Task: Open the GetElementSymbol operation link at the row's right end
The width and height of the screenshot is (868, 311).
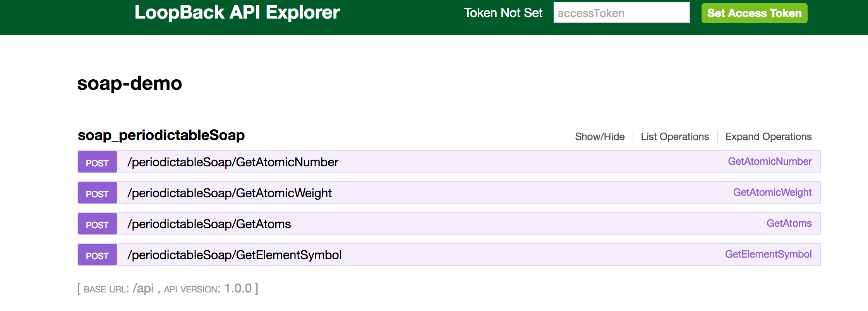Action: tap(768, 254)
